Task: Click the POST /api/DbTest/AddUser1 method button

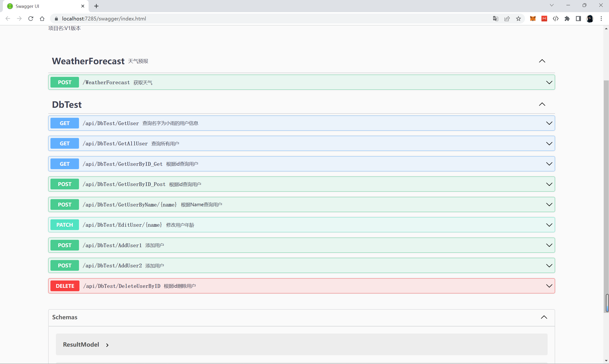Action: point(64,245)
